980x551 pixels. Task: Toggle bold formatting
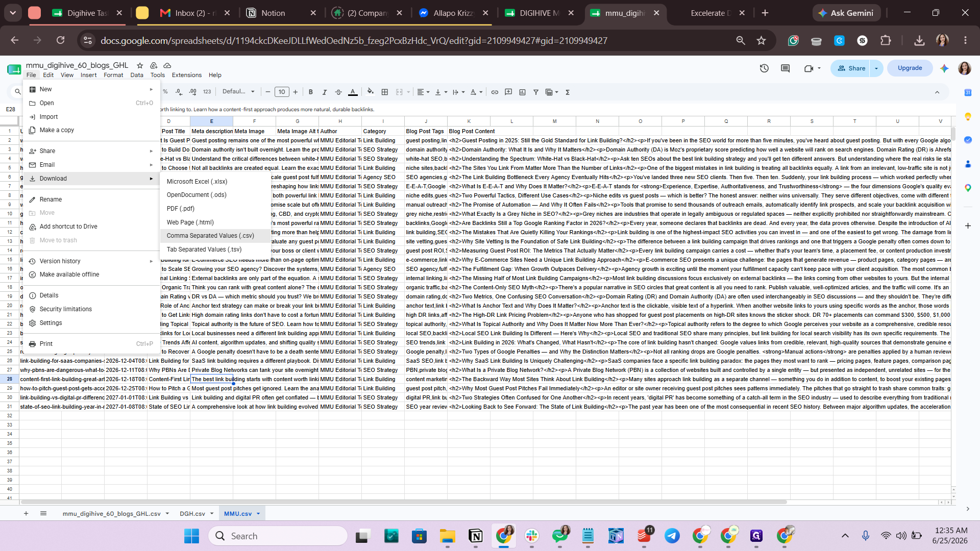[x=311, y=92]
